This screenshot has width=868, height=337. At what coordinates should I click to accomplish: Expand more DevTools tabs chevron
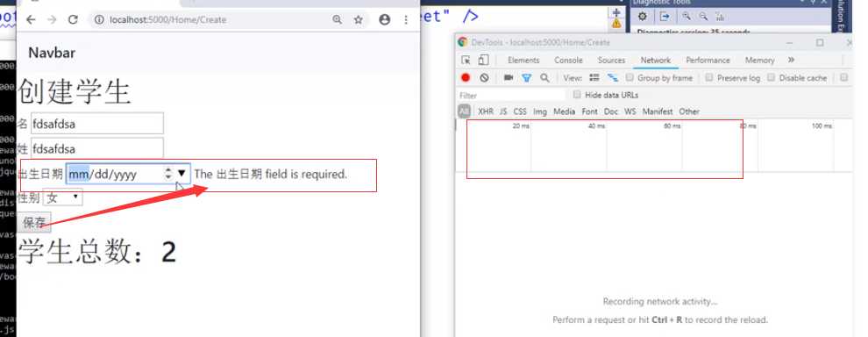[x=791, y=60]
